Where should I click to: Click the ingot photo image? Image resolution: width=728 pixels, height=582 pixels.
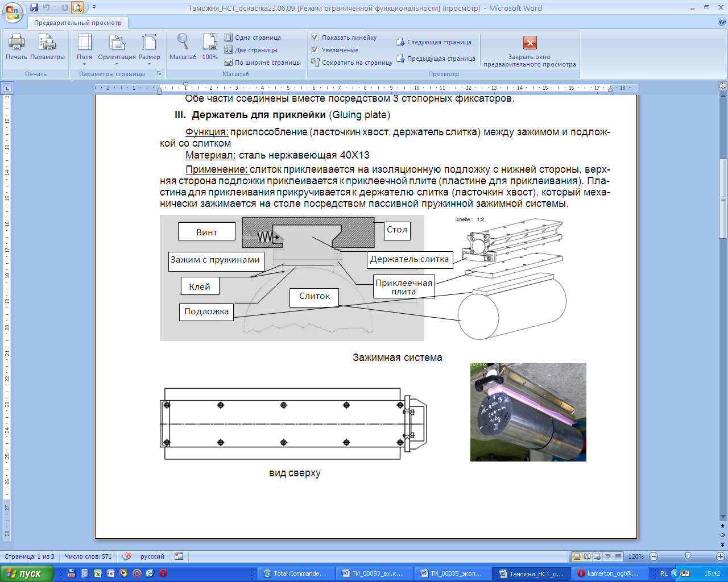528,412
